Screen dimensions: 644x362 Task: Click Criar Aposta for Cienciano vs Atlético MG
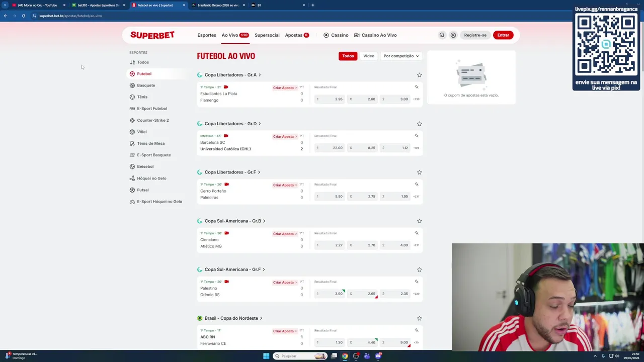[285, 234]
